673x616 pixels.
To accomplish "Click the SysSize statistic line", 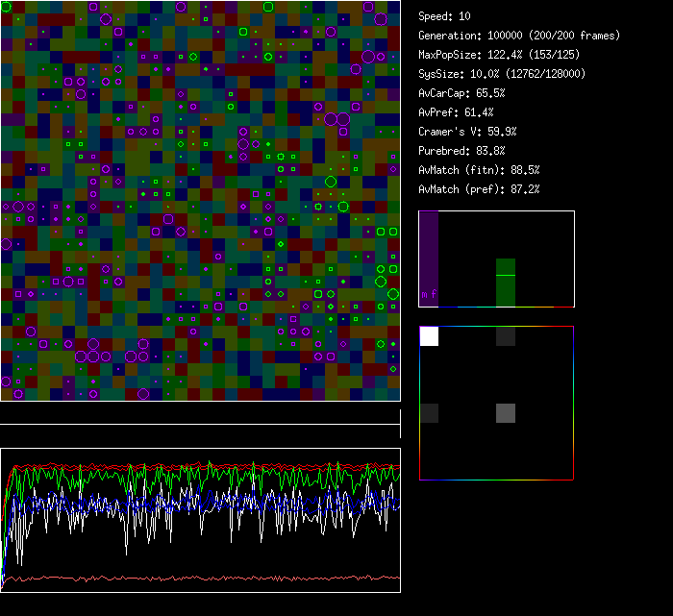I will 502,74.
